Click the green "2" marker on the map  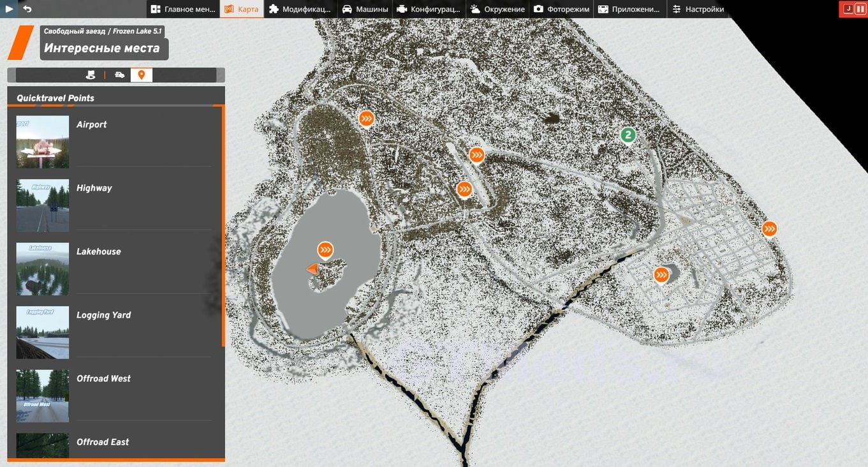628,135
